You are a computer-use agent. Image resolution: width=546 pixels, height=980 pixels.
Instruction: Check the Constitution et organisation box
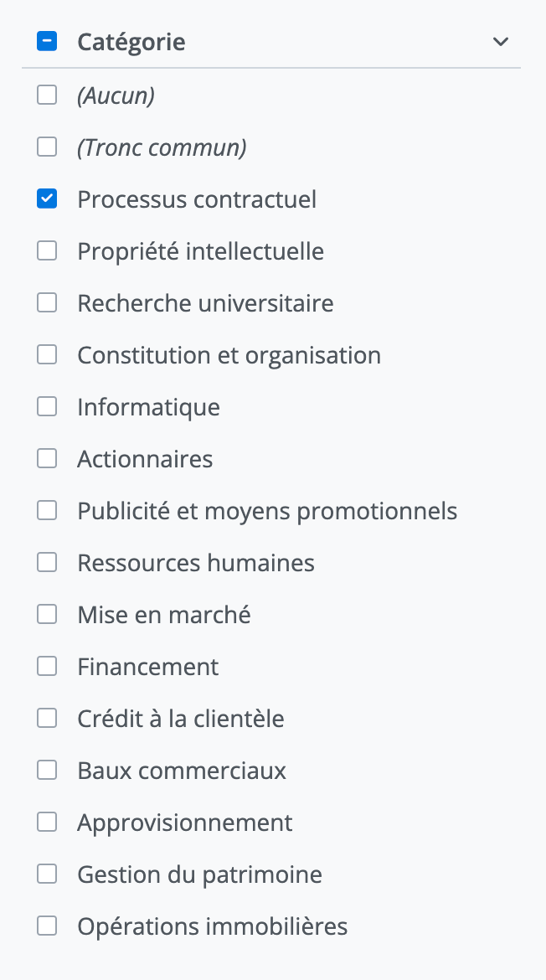(x=47, y=355)
